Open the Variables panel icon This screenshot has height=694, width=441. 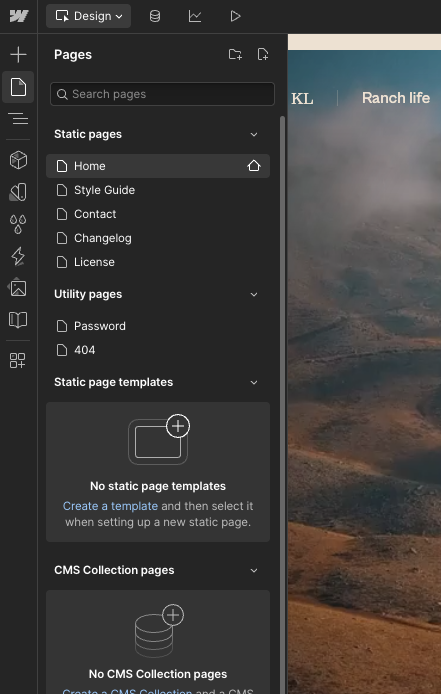pos(18,192)
